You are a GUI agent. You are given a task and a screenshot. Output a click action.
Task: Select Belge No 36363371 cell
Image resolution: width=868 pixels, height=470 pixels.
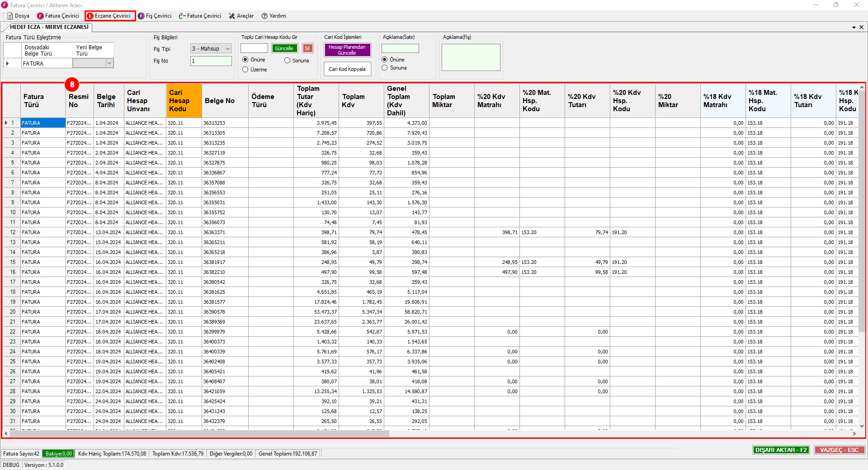click(225, 232)
